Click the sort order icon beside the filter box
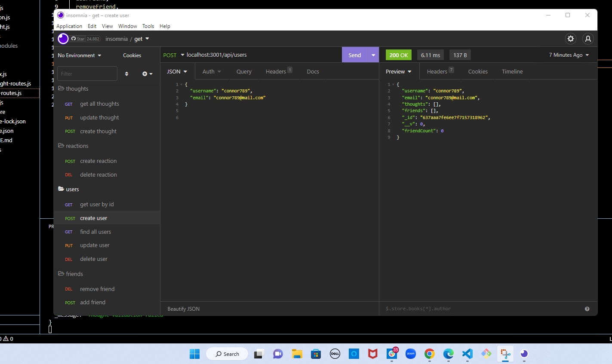 click(126, 73)
